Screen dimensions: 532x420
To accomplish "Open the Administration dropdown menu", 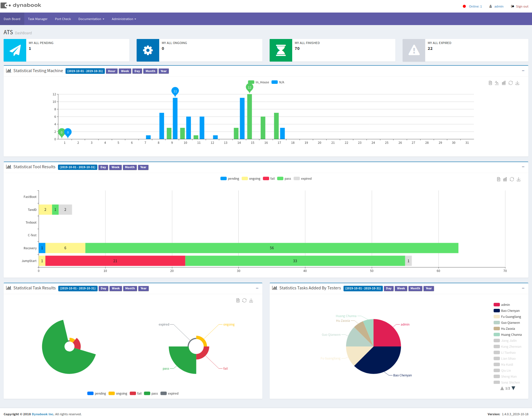I will tap(124, 19).
